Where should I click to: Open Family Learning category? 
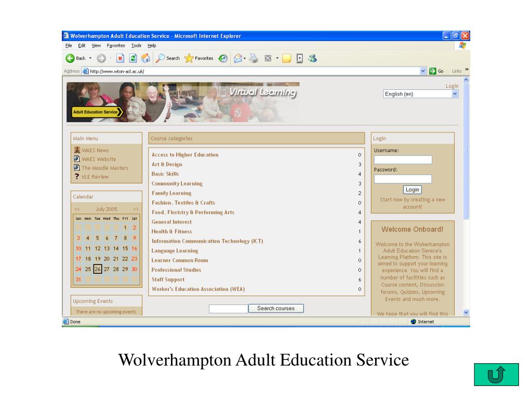(171, 193)
